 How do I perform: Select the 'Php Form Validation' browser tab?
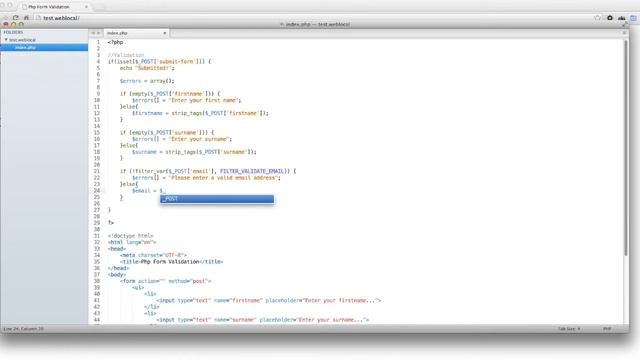(x=55, y=7)
